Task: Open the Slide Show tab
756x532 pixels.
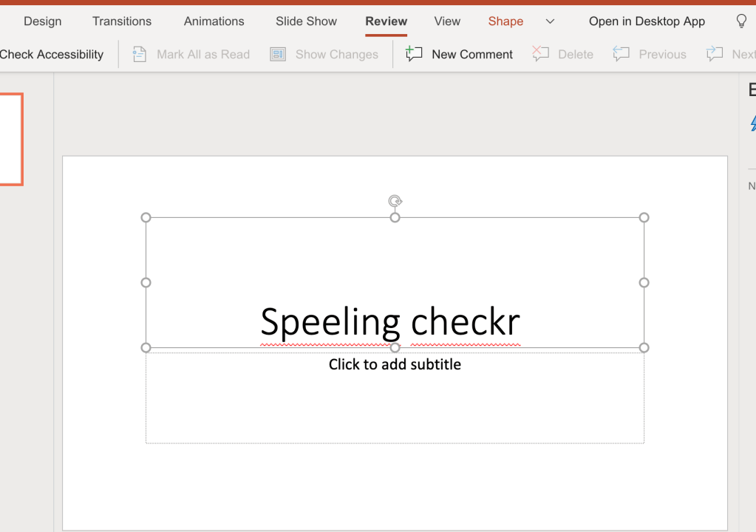Action: pos(306,21)
